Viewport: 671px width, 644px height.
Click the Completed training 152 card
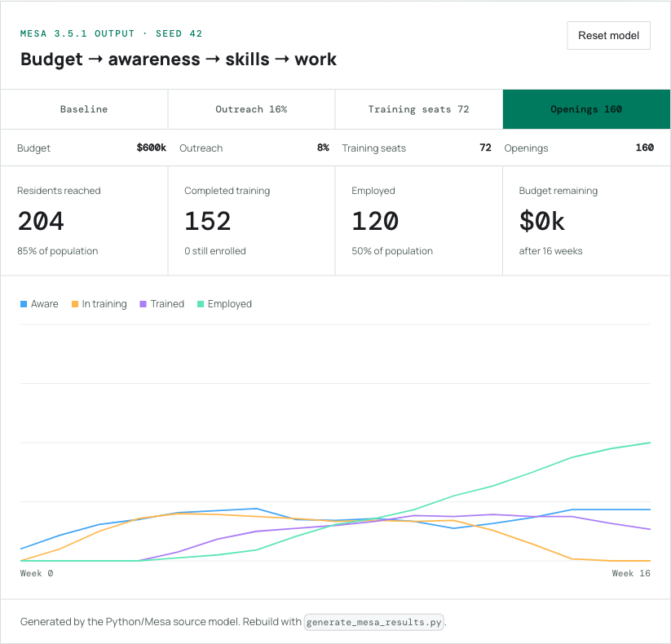tap(251, 221)
